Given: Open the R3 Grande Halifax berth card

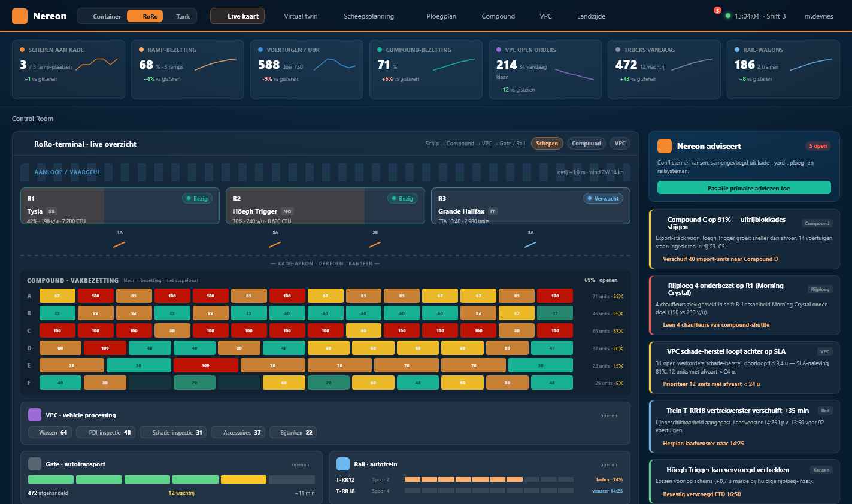Looking at the screenshot, I should 530,206.
